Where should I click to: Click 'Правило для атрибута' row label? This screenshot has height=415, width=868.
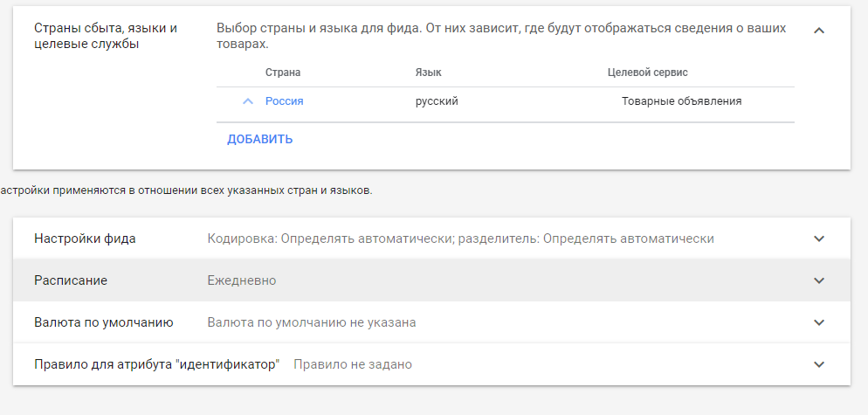(155, 364)
